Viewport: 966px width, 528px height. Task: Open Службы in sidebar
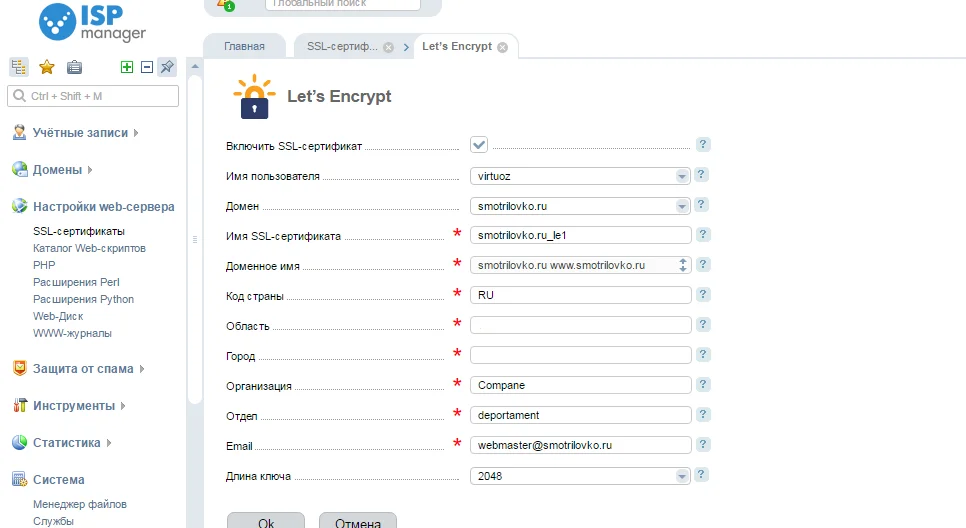click(53, 521)
